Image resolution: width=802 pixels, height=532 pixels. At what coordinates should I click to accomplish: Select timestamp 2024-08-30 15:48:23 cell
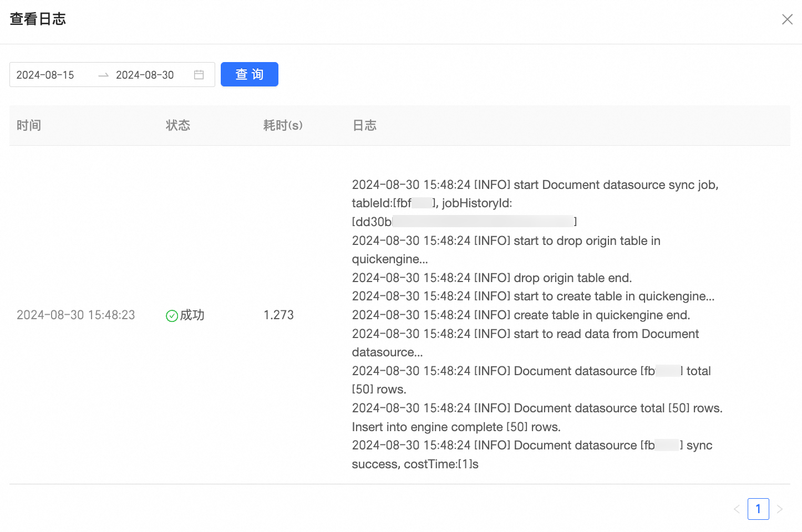76,315
